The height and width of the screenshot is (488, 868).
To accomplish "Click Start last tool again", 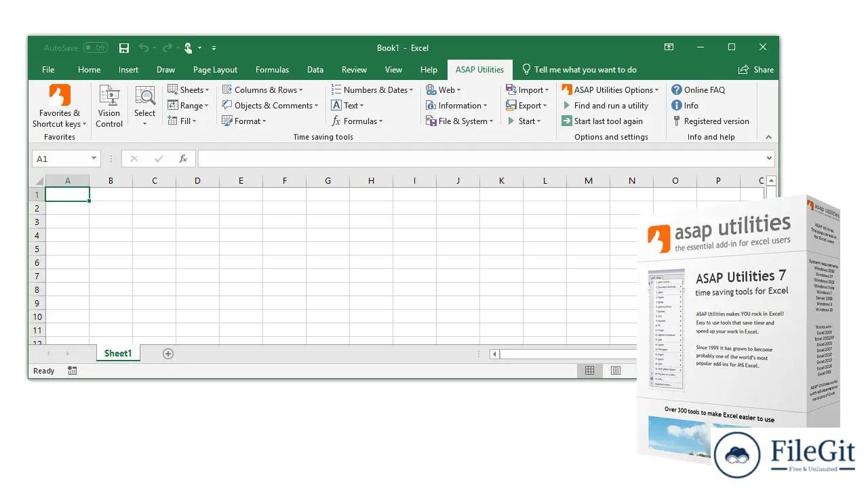I will [x=602, y=121].
